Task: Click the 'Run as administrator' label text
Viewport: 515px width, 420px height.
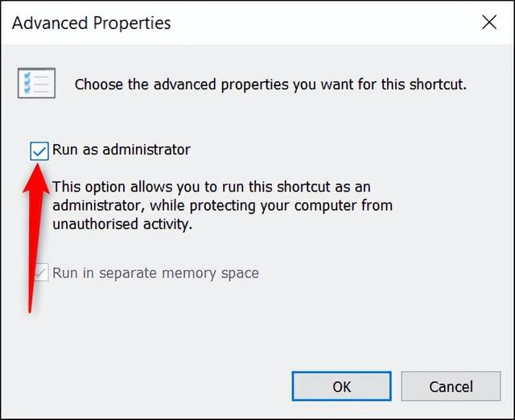Action: coord(122,150)
